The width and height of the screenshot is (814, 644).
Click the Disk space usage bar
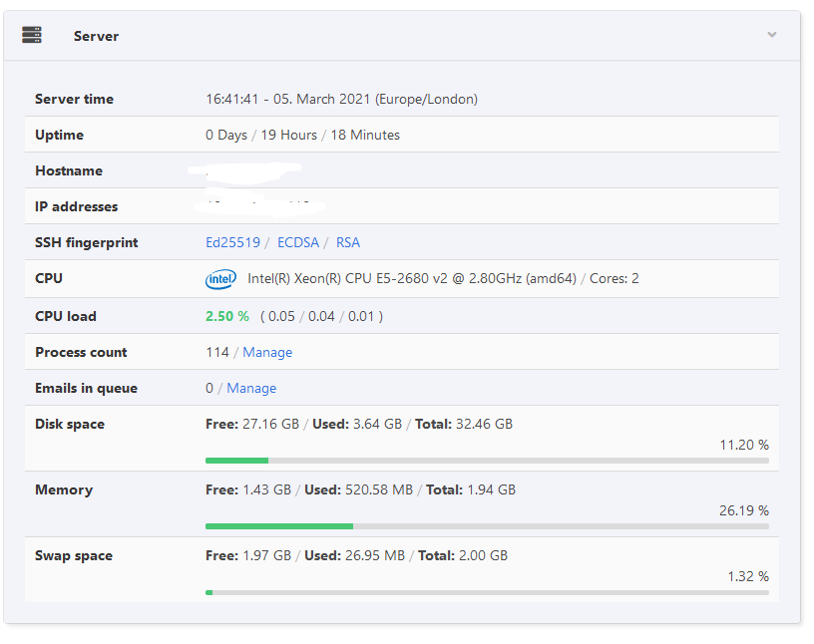click(x=487, y=461)
